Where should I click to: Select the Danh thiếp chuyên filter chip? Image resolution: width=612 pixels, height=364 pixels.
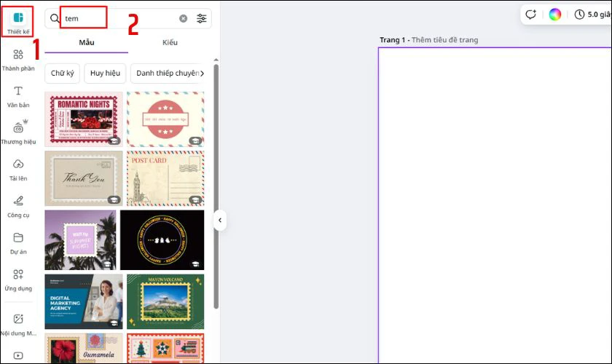(x=168, y=74)
